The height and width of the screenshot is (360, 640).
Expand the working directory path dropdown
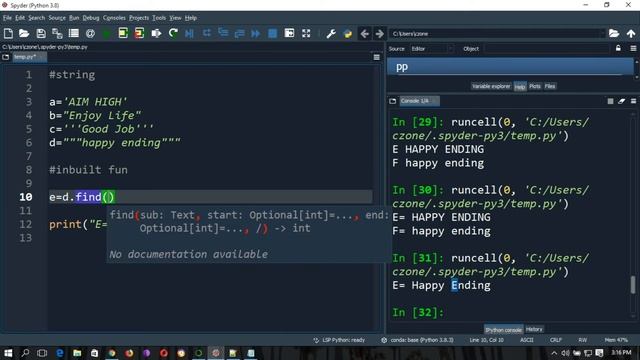coord(602,33)
